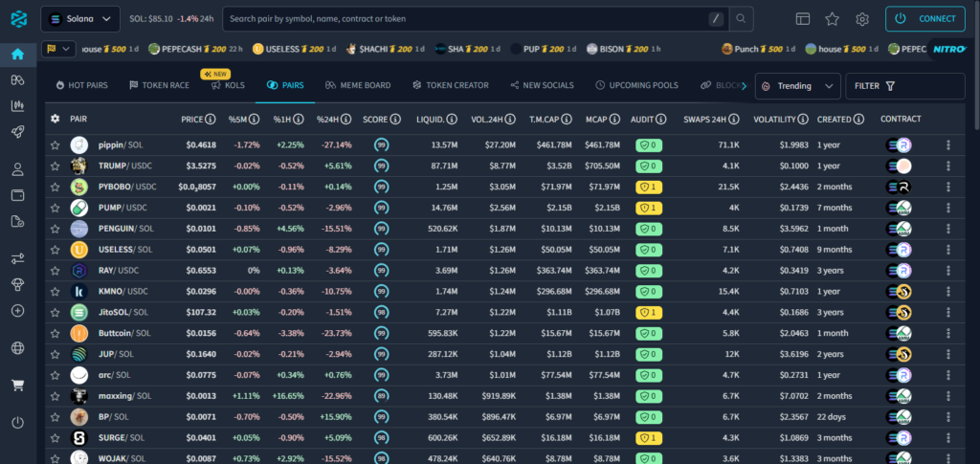Open the FILTER control
980x464 pixels.
point(905,86)
